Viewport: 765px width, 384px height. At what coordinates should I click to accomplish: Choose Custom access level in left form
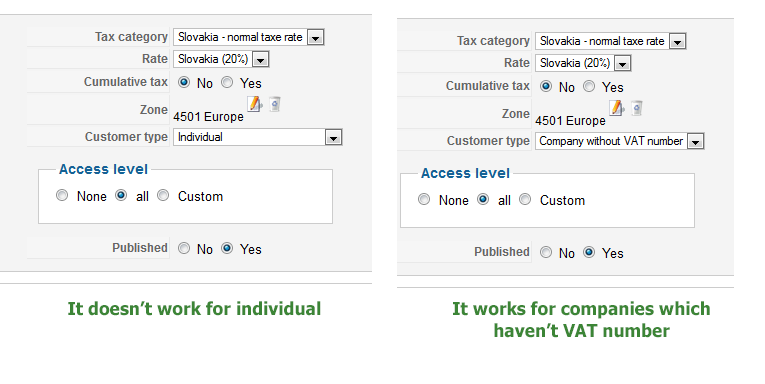point(163,196)
